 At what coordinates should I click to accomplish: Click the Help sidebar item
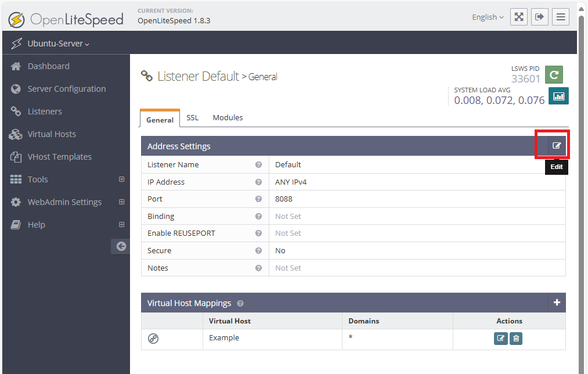pyautogui.click(x=36, y=225)
